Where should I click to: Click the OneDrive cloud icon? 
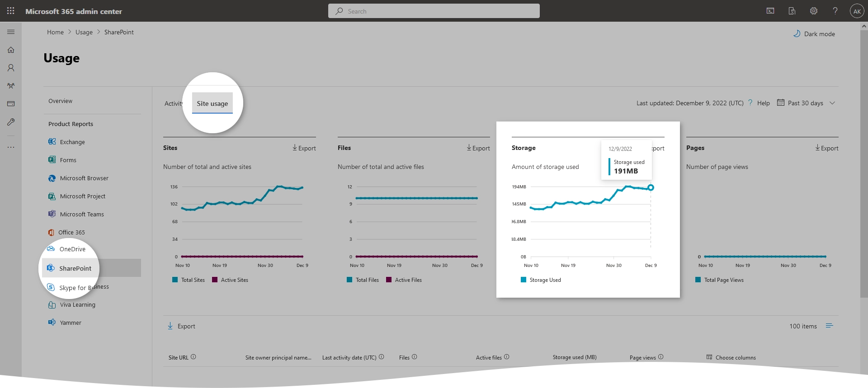(x=51, y=249)
